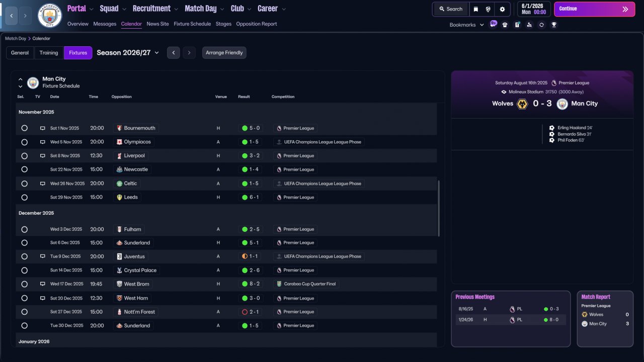
Task: Click the circular arrows bookmark icon
Action: (x=541, y=25)
